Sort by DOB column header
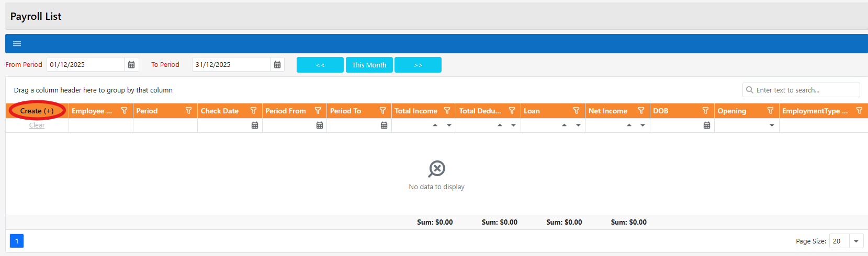The image size is (868, 256). 661,111
